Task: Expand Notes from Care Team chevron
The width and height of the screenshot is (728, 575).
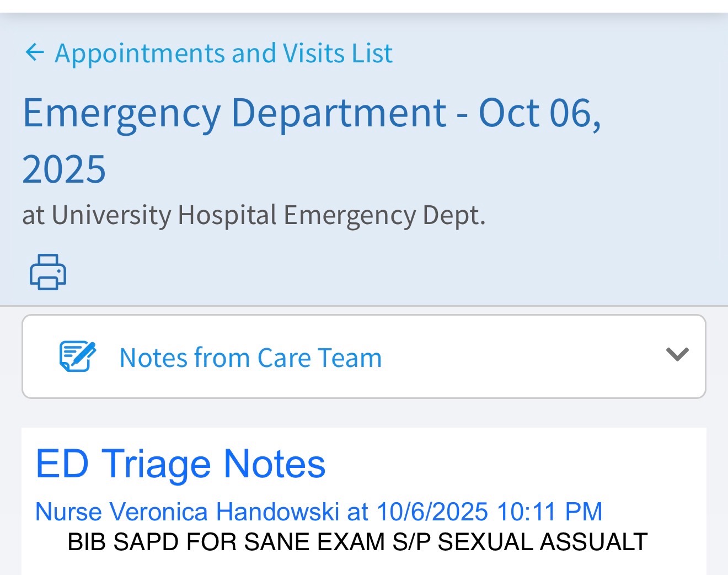Action: point(677,354)
